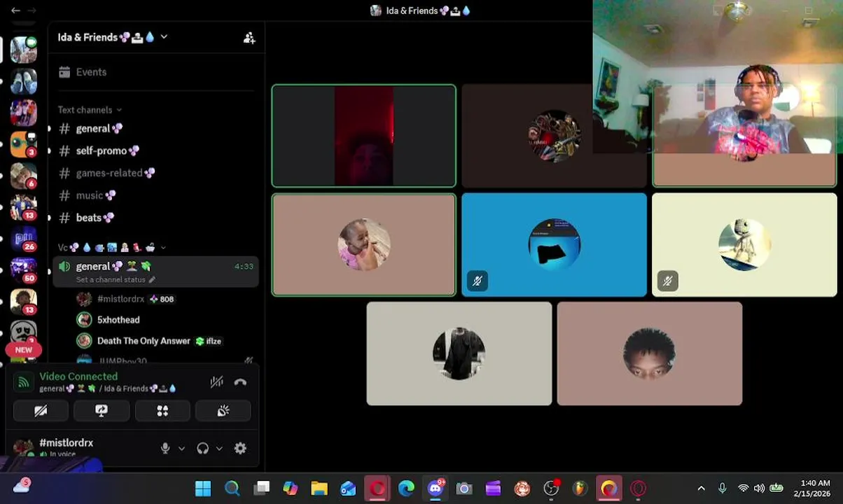Click the forward arrow at the top left
The image size is (843, 504).
(x=32, y=10)
